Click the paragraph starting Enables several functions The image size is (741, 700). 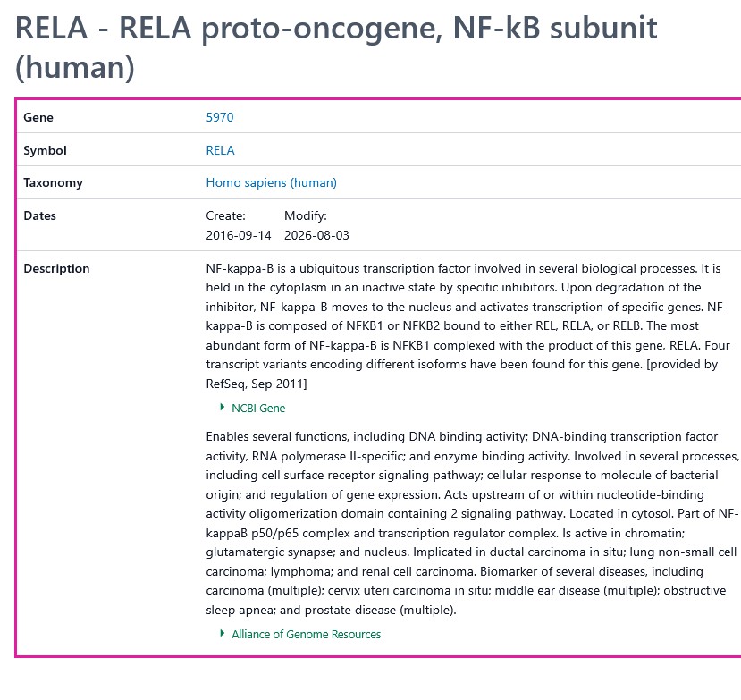point(472,523)
